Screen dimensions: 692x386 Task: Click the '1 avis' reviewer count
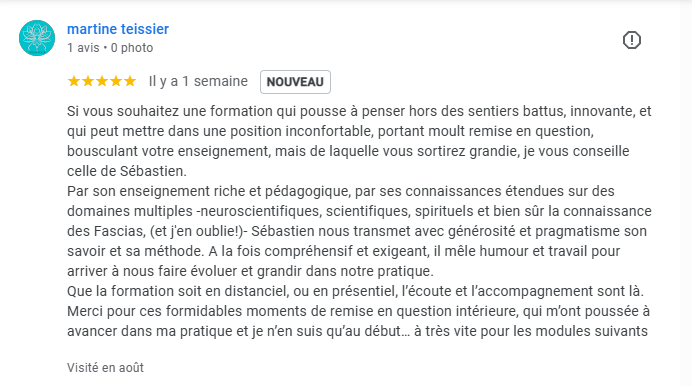pyautogui.click(x=83, y=48)
